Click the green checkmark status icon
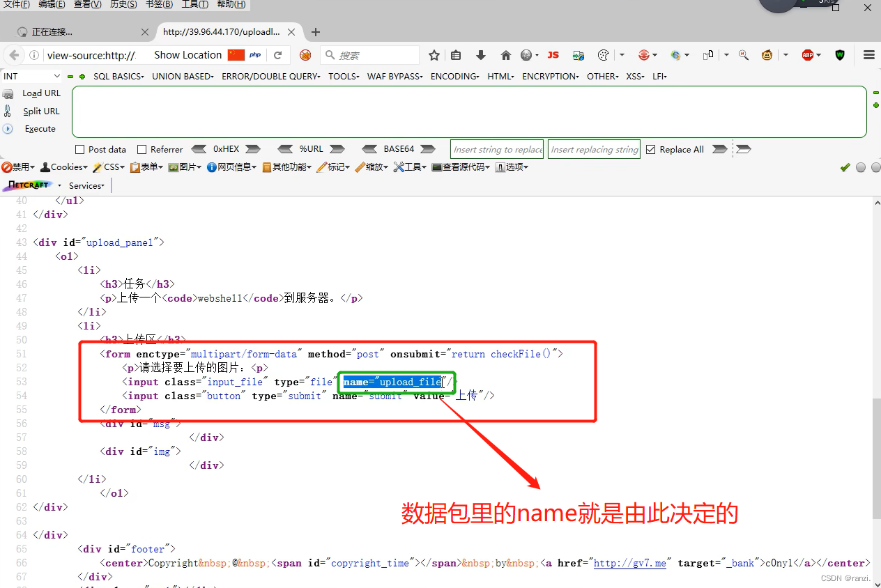This screenshot has height=588, width=881. point(845,167)
